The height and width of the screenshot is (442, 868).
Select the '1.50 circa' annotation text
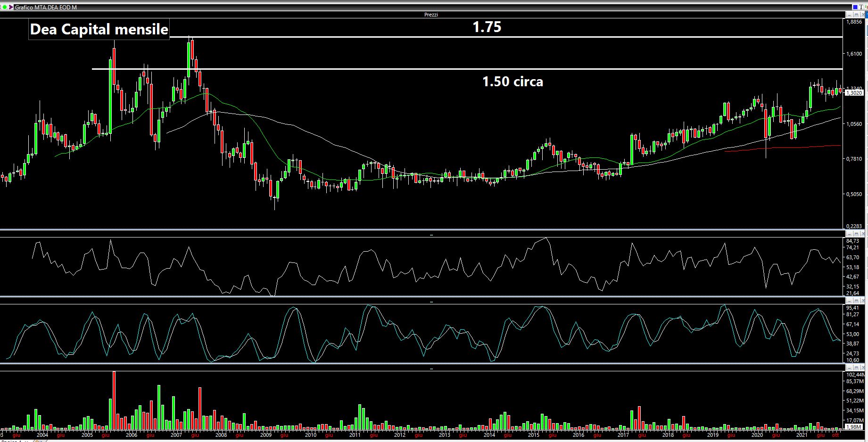pos(512,82)
